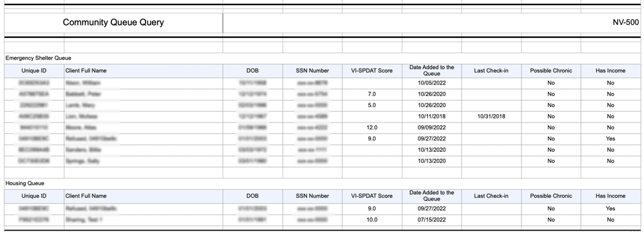This screenshot has width=644, height=232.
Task: Select Unique ID header in Emergency Shelter table
Action: point(34,70)
